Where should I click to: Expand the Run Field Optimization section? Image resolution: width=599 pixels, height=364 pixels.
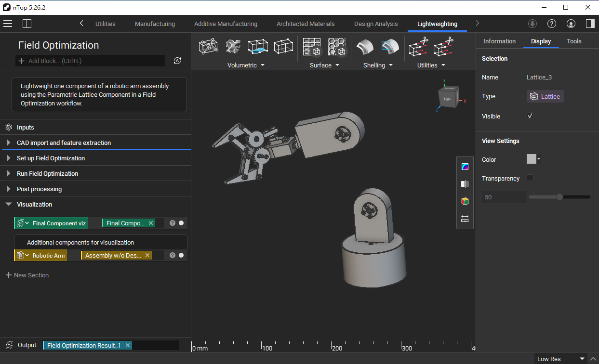tap(47, 173)
